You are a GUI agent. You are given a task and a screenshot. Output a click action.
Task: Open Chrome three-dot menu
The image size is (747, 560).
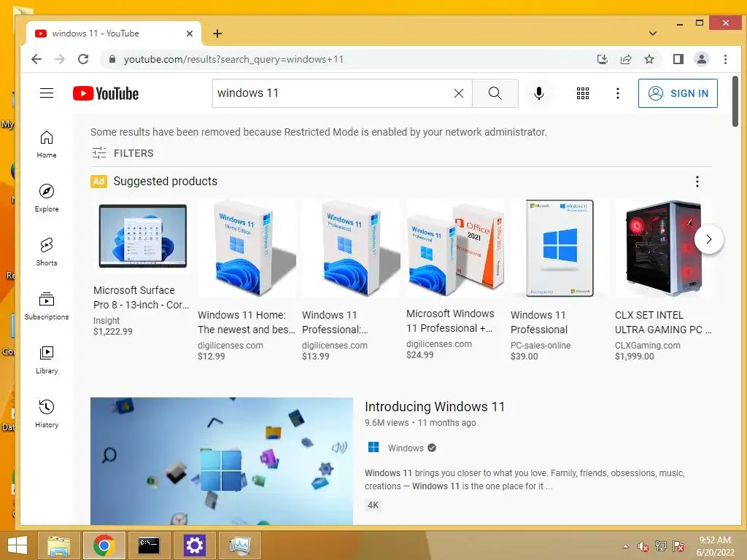point(725,59)
